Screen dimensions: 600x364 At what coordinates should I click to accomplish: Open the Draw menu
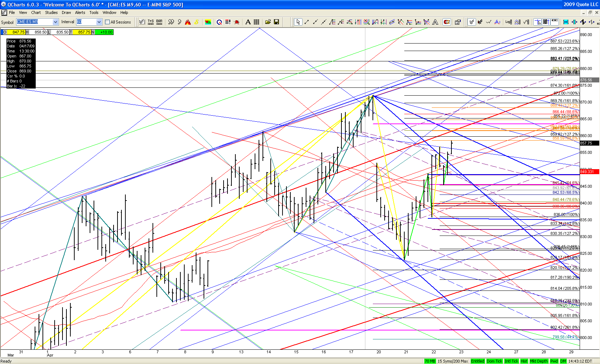pyautogui.click(x=66, y=12)
